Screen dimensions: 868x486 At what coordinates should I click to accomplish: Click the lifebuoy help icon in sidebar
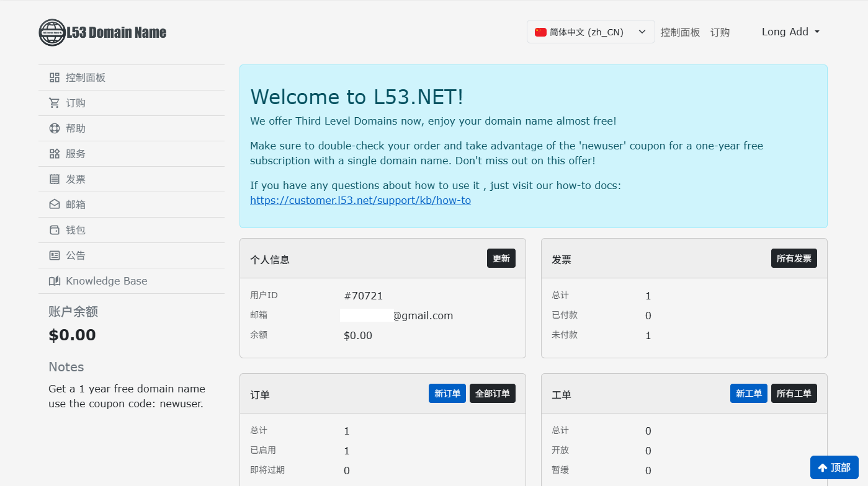click(x=55, y=128)
